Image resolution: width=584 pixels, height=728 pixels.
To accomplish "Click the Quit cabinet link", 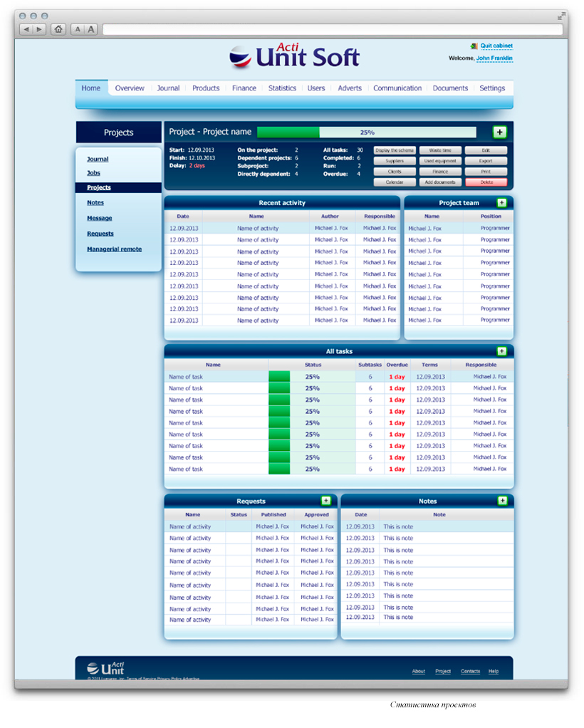I will [x=496, y=46].
